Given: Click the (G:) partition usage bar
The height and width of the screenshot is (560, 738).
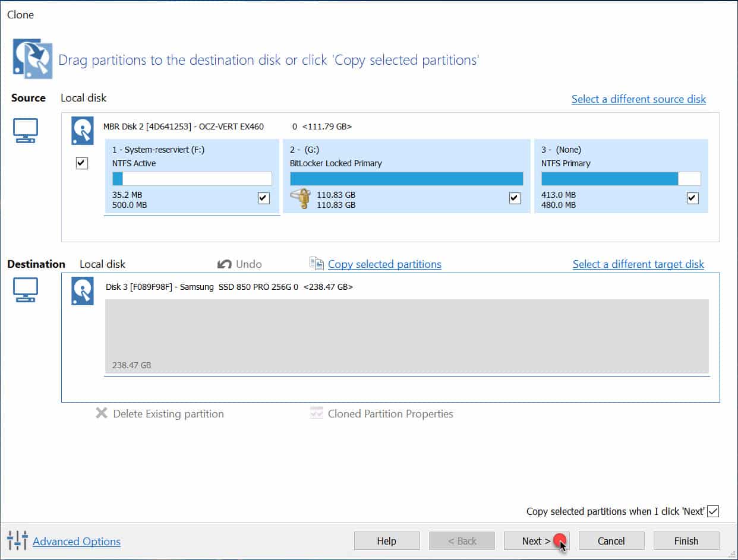Looking at the screenshot, I should pos(406,179).
